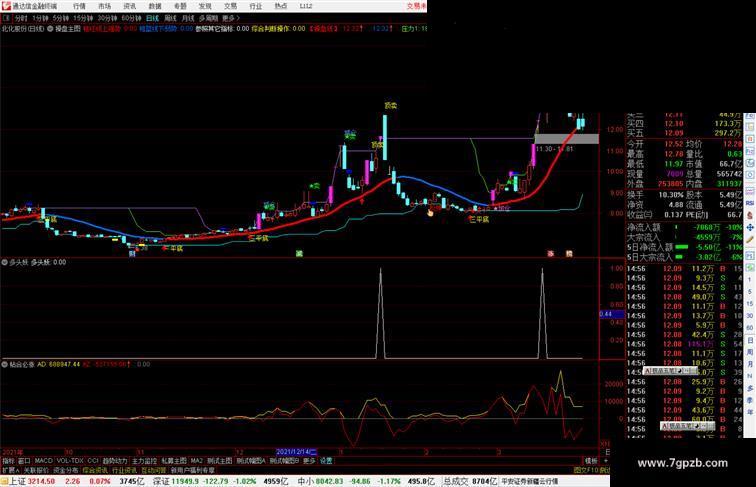Click the 设置 settings button on indicator bar
756x487 pixels.
click(x=326, y=461)
